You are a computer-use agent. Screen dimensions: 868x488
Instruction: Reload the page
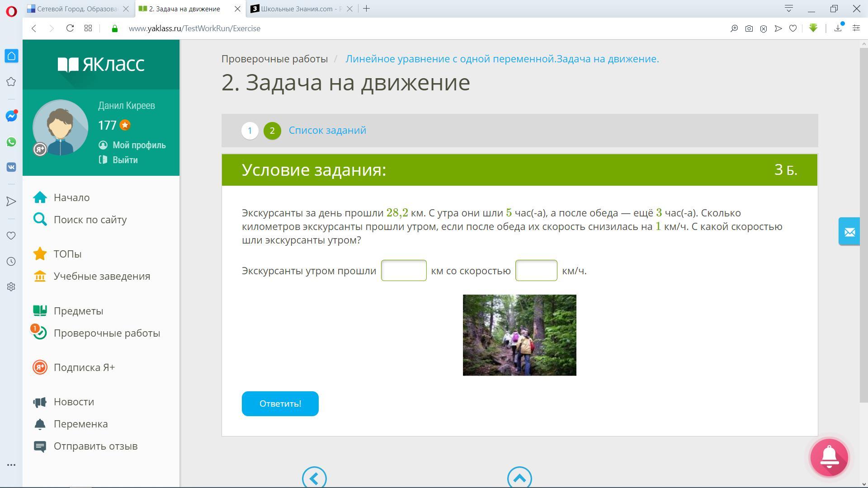pyautogui.click(x=70, y=28)
